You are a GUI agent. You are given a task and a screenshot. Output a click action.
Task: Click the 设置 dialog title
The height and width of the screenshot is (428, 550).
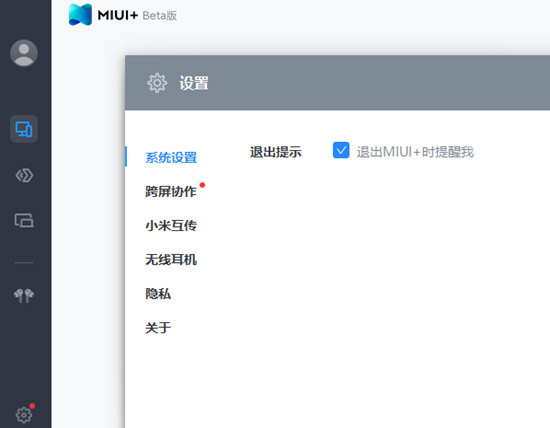pyautogui.click(x=194, y=83)
